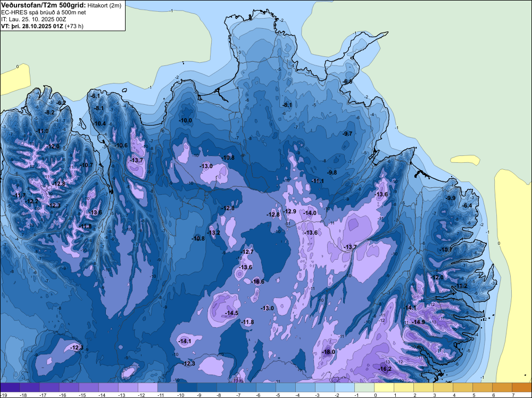This screenshot has height=398, width=532.
Task: Click the -10.0 temperature value on the map
Action: 186,120
